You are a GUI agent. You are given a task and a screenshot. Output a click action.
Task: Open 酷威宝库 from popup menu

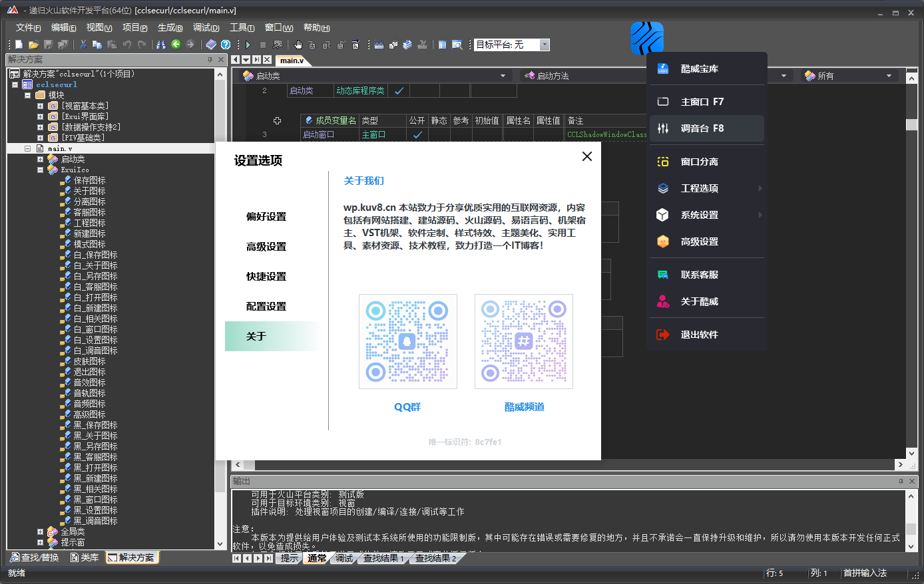click(706, 69)
